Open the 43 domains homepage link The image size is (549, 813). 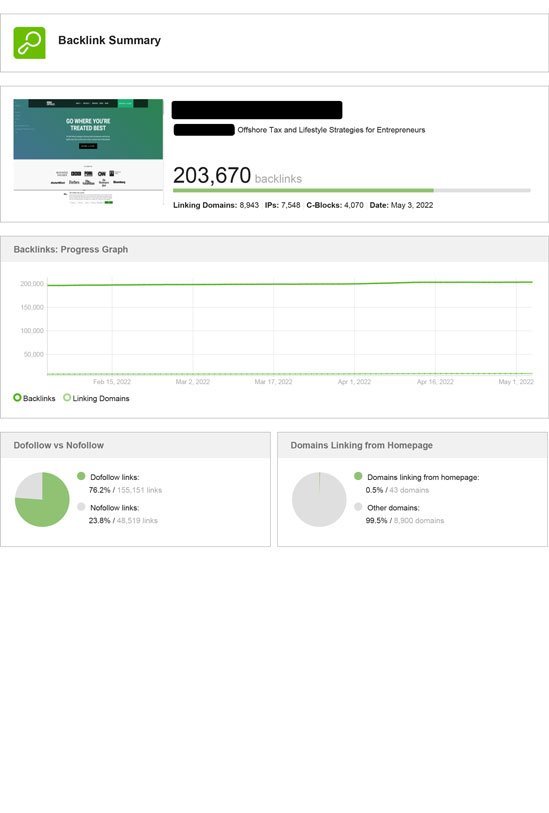click(x=409, y=490)
